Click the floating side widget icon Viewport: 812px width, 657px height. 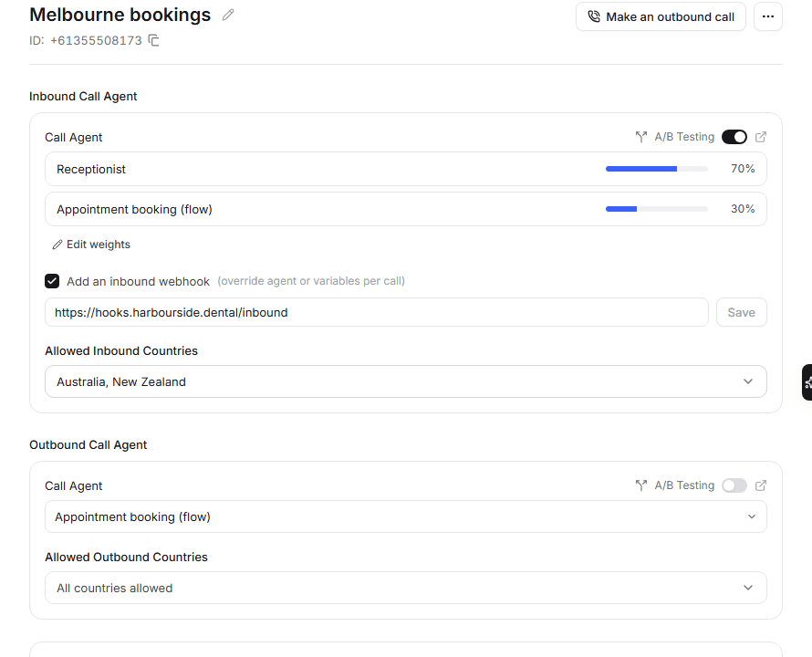(807, 382)
